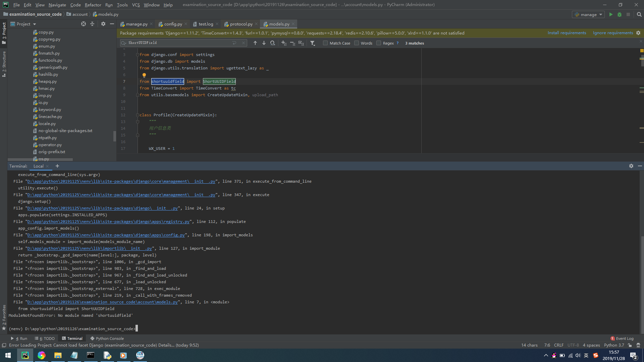Click inspector hat icon in status bar
This screenshot has height=362, width=644.
point(638,345)
